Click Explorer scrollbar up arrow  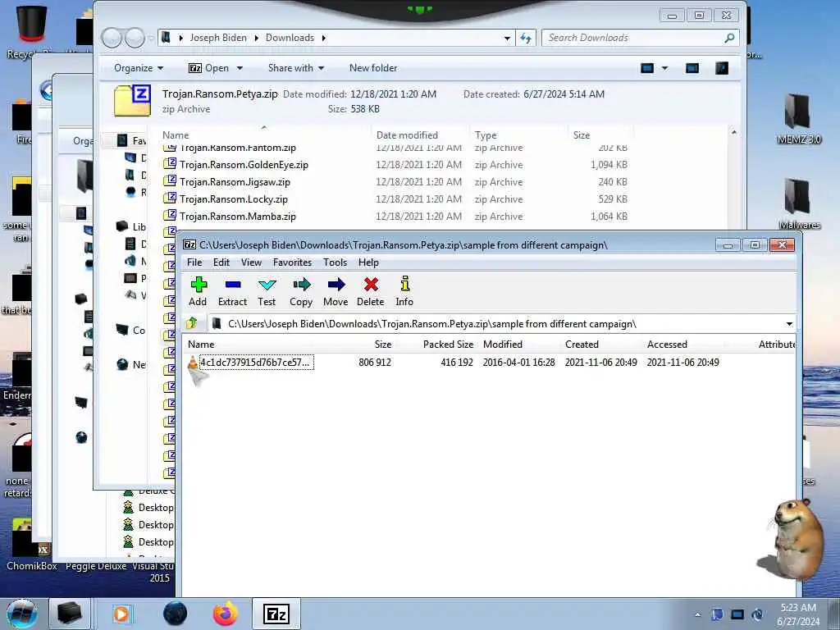pyautogui.click(x=734, y=132)
